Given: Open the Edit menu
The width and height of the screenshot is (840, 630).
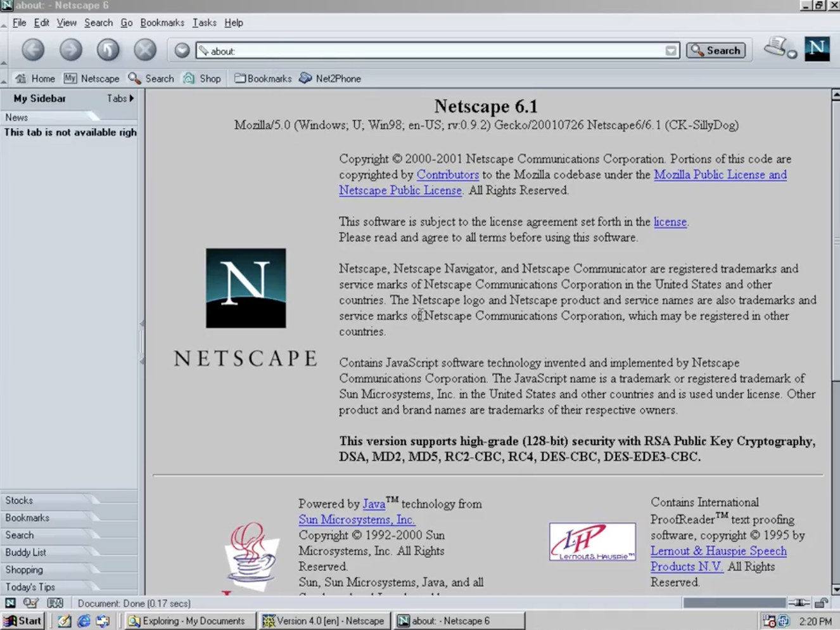Looking at the screenshot, I should click(42, 23).
